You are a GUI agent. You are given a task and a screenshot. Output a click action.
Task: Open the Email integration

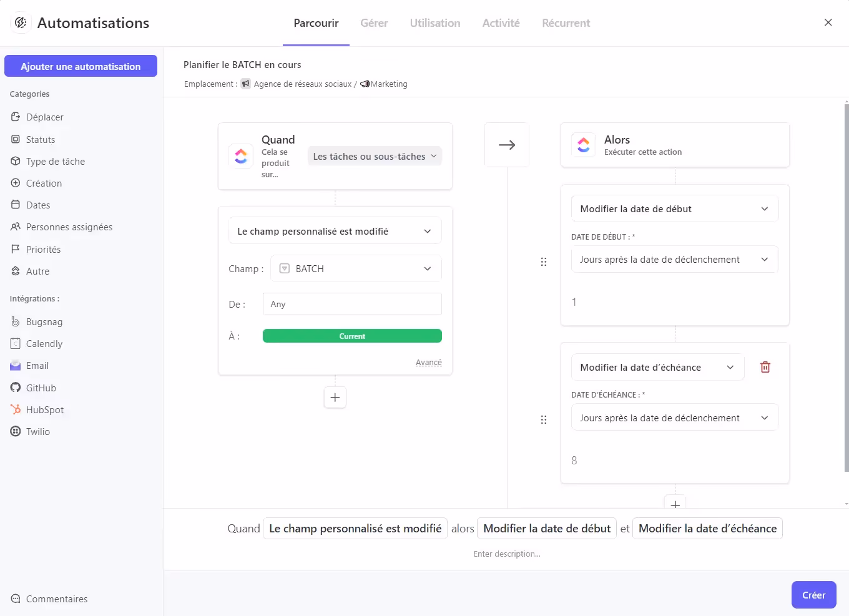pos(37,365)
